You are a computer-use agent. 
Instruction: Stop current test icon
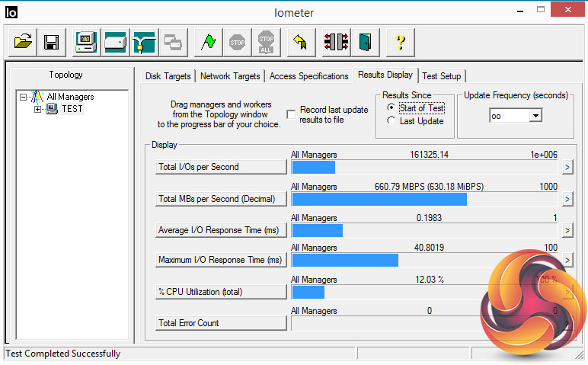237,42
